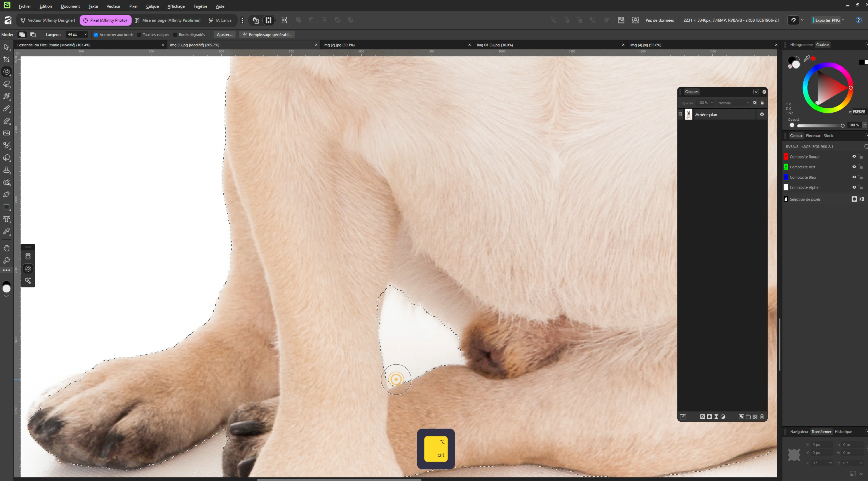
Task: Click the color panel Opacité slider
Action: pos(820,126)
